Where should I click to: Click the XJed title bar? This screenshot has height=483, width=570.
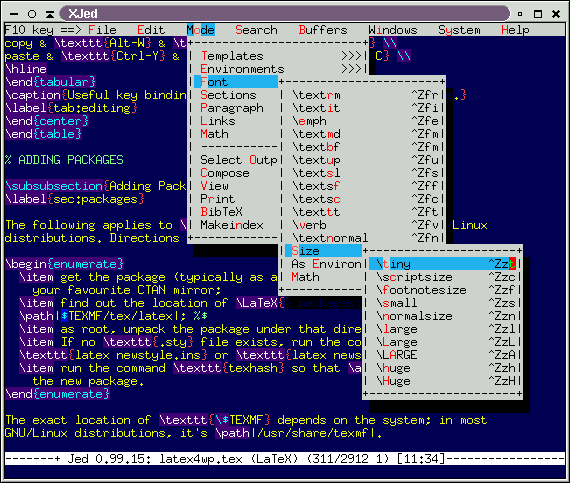pos(285,14)
